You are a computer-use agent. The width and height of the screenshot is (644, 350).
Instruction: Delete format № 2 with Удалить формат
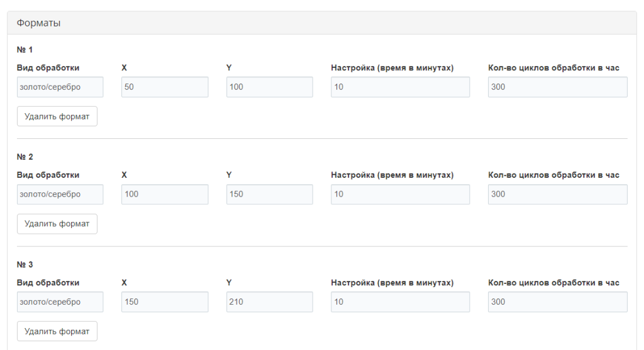(57, 224)
